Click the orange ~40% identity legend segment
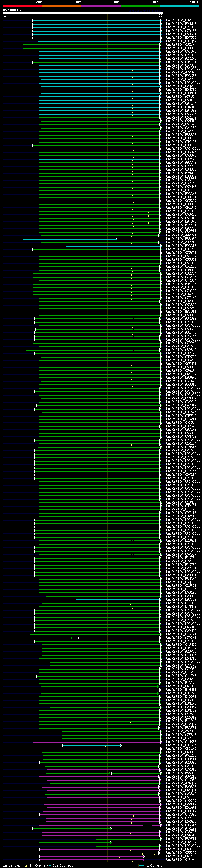 coord(62,6)
